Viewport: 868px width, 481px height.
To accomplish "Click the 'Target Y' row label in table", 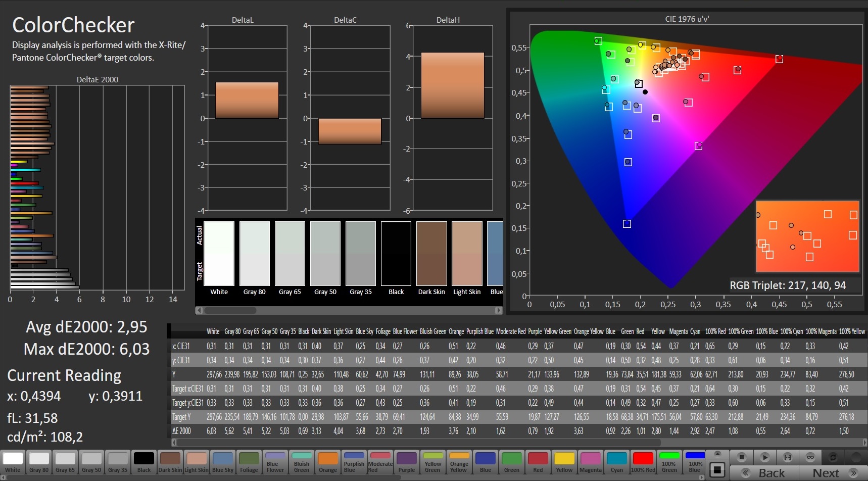I will click(x=181, y=417).
